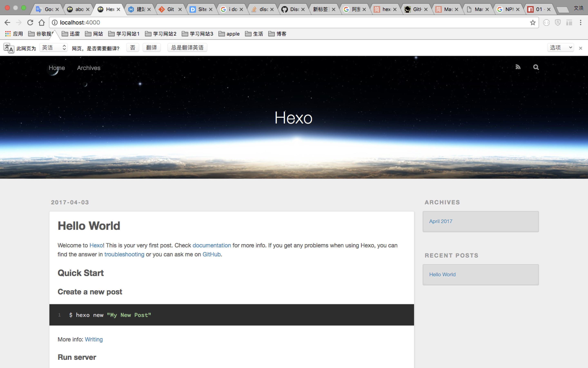Switch to the NPM Google tab
The image size is (588, 368).
click(x=507, y=9)
